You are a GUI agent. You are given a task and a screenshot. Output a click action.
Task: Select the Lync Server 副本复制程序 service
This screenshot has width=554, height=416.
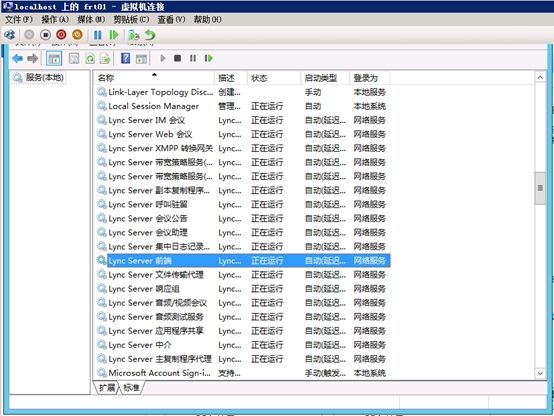(242, 191)
